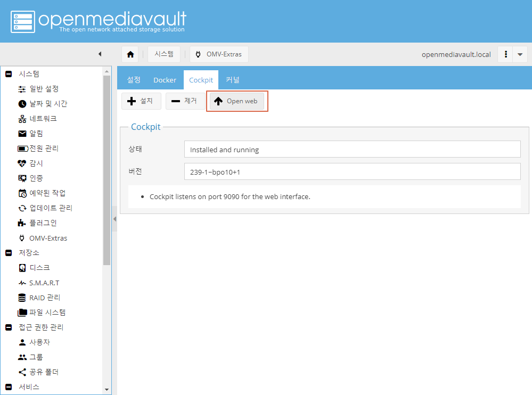The image size is (532, 395).
Task: Click the sidebar vertical scrollbar thumb
Action: 107,170
